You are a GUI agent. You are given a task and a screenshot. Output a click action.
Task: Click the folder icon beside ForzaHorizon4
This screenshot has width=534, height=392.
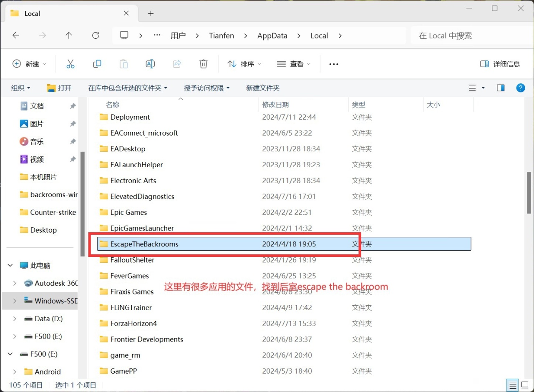click(103, 323)
